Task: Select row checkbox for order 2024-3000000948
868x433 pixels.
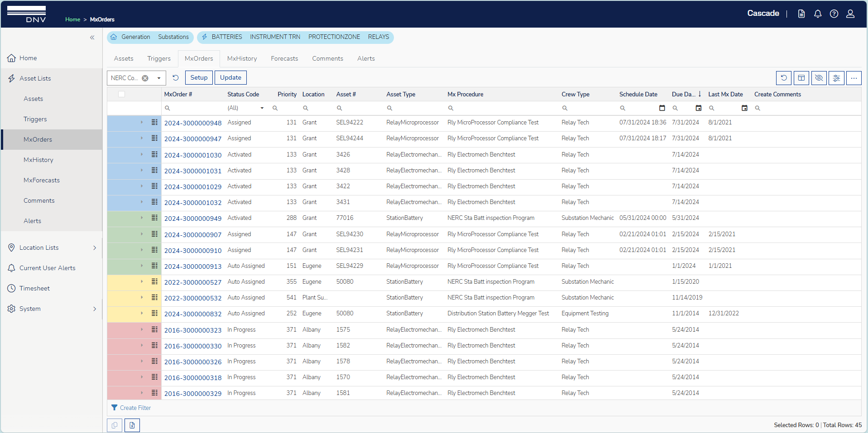Action: [x=121, y=122]
